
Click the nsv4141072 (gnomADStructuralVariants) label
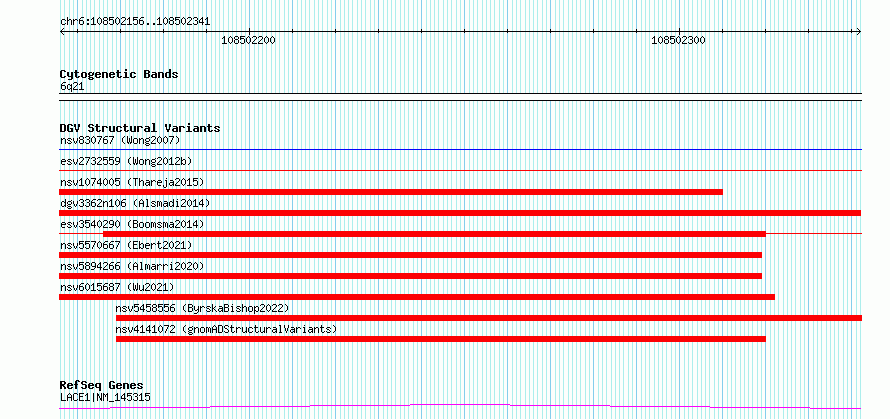226,329
